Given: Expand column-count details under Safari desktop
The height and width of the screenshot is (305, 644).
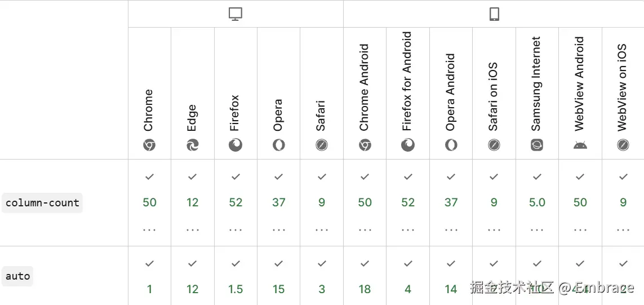Looking at the screenshot, I should [322, 230].
